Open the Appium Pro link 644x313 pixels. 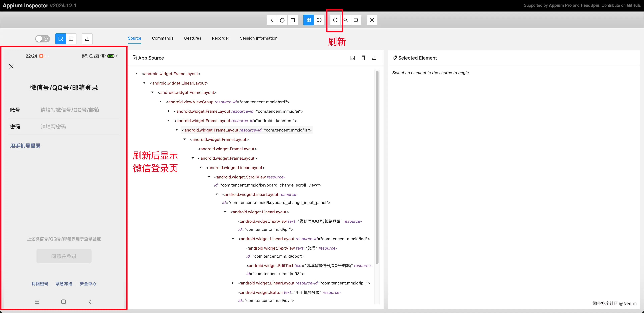pos(560,5)
